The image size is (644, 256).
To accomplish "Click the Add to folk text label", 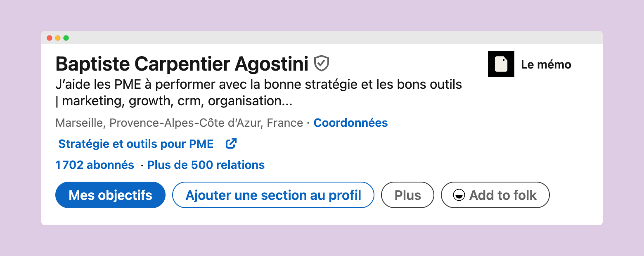I will (x=503, y=195).
